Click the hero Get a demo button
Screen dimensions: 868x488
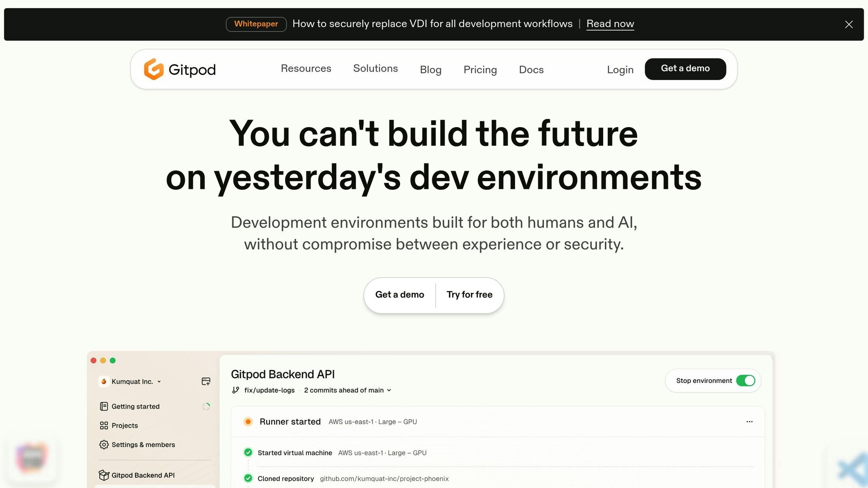click(x=400, y=295)
